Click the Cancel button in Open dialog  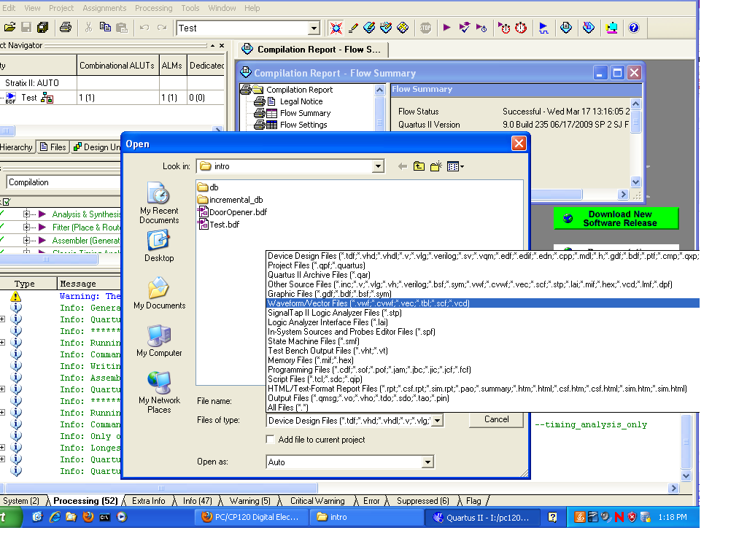coord(496,419)
